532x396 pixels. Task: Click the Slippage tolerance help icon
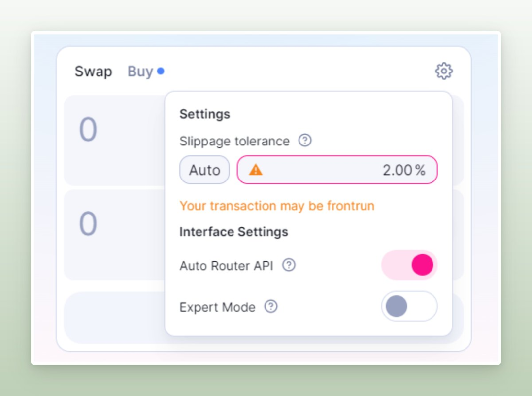point(305,140)
